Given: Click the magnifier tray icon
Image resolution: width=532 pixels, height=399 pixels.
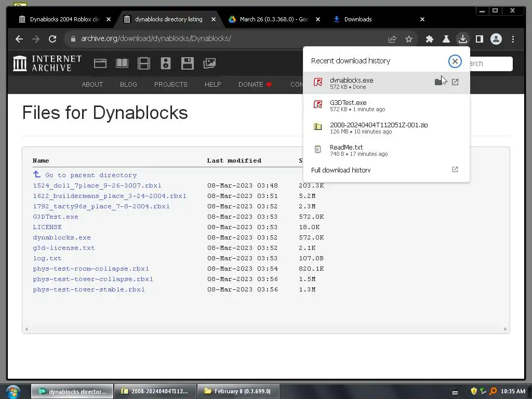Looking at the screenshot, I should coord(493,391).
